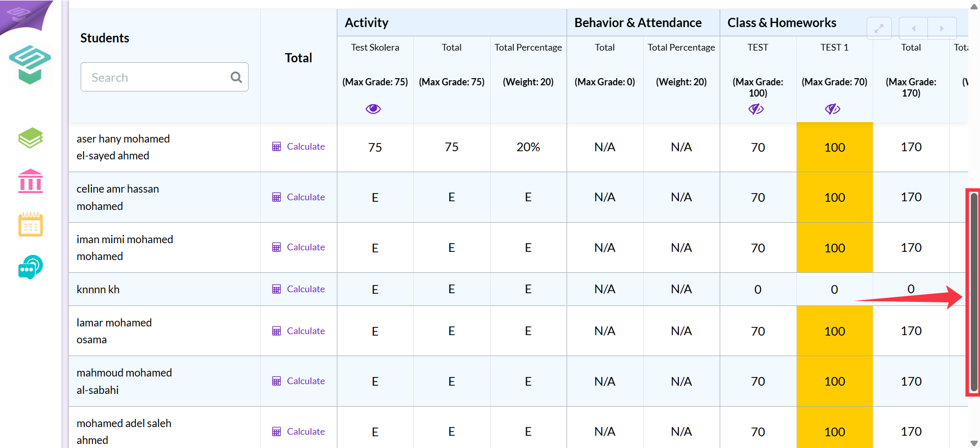This screenshot has height=448, width=980.
Task: Open the courses stacked-books sidebar icon
Action: [x=31, y=138]
